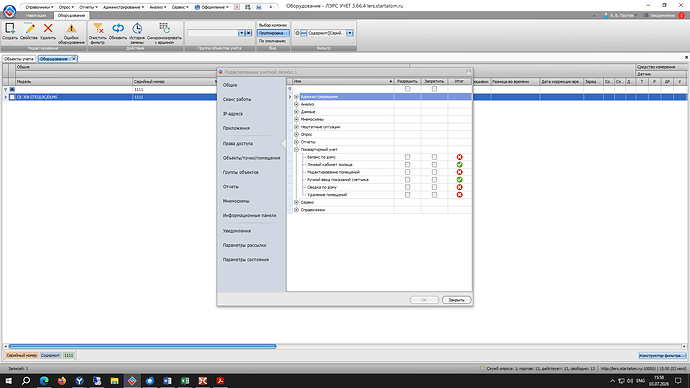
Task: Check Разрешить for Удаление помещений
Action: [x=407, y=195]
